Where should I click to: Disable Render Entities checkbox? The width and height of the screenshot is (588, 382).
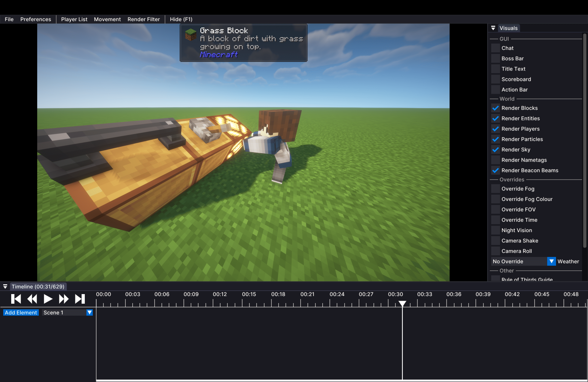(x=495, y=118)
